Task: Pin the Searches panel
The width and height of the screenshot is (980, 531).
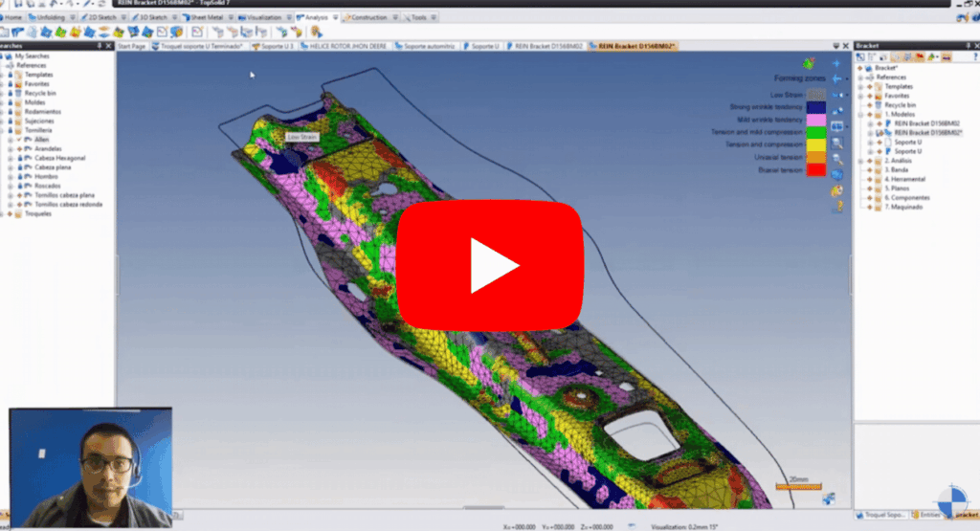Action: (x=100, y=46)
